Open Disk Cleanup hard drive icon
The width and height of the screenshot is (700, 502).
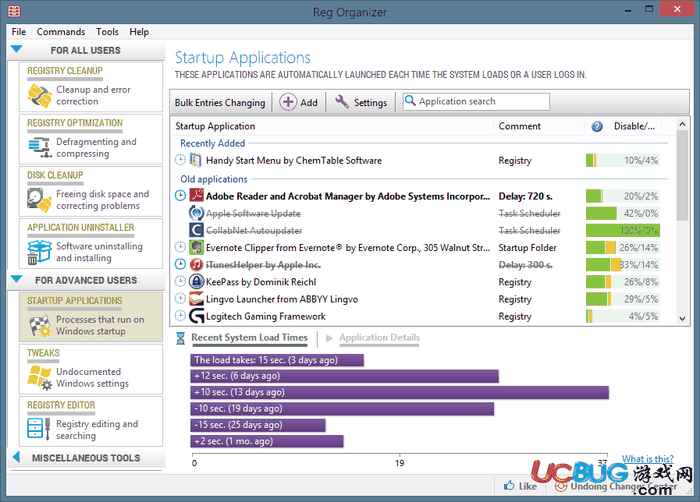click(39, 200)
